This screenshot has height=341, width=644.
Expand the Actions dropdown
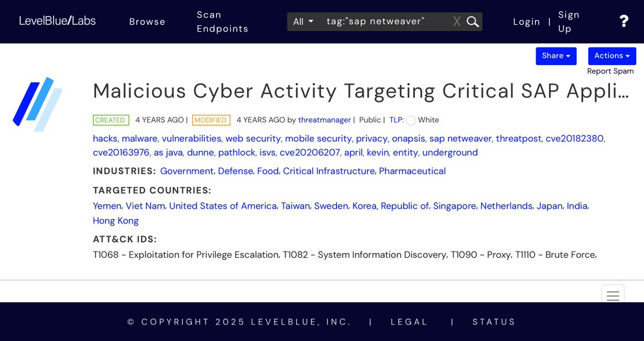pos(612,56)
